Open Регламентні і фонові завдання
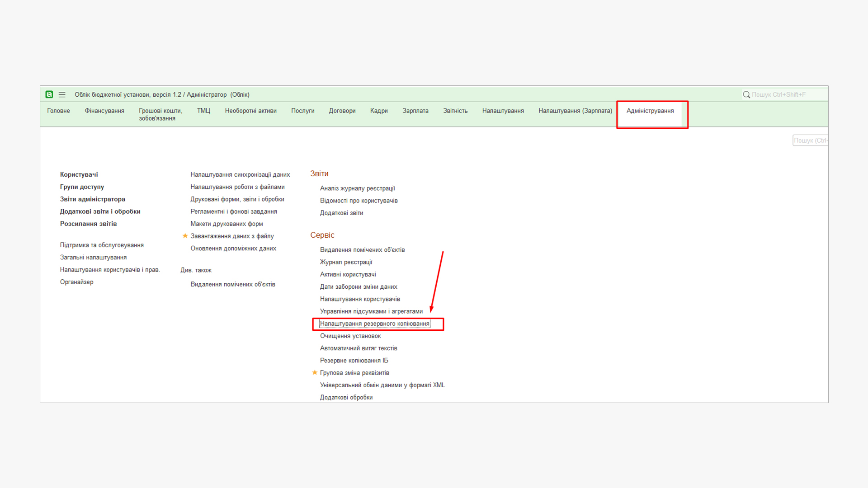 pyautogui.click(x=233, y=211)
